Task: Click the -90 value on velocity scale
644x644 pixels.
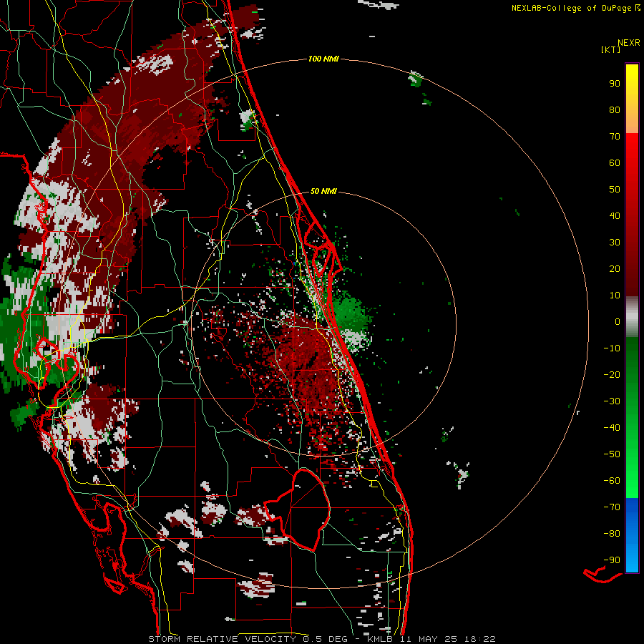Action: click(612, 560)
